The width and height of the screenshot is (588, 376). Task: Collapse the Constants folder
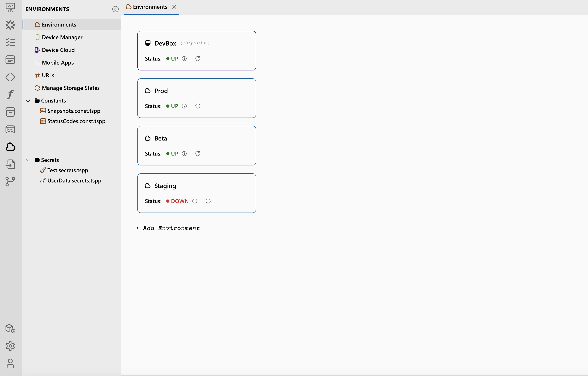coord(28,100)
